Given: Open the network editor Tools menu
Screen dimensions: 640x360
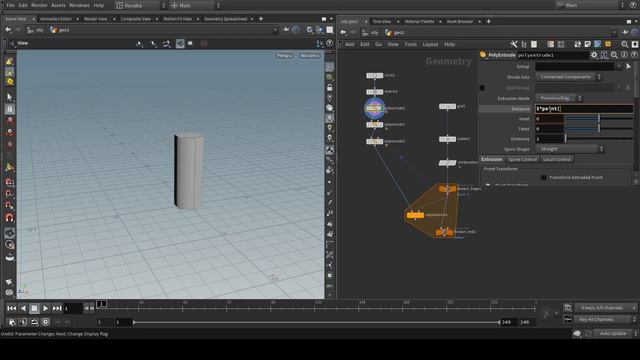Looking at the screenshot, I should (411, 44).
